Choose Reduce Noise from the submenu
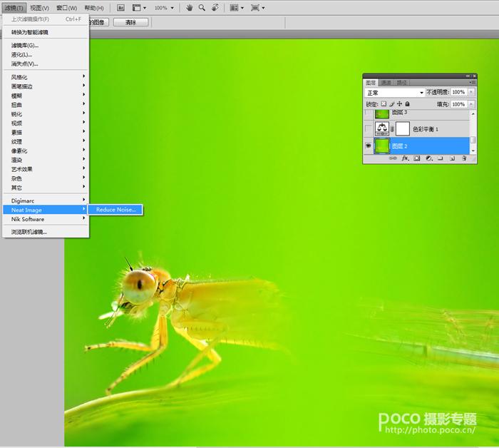The image size is (499, 448). (115, 210)
